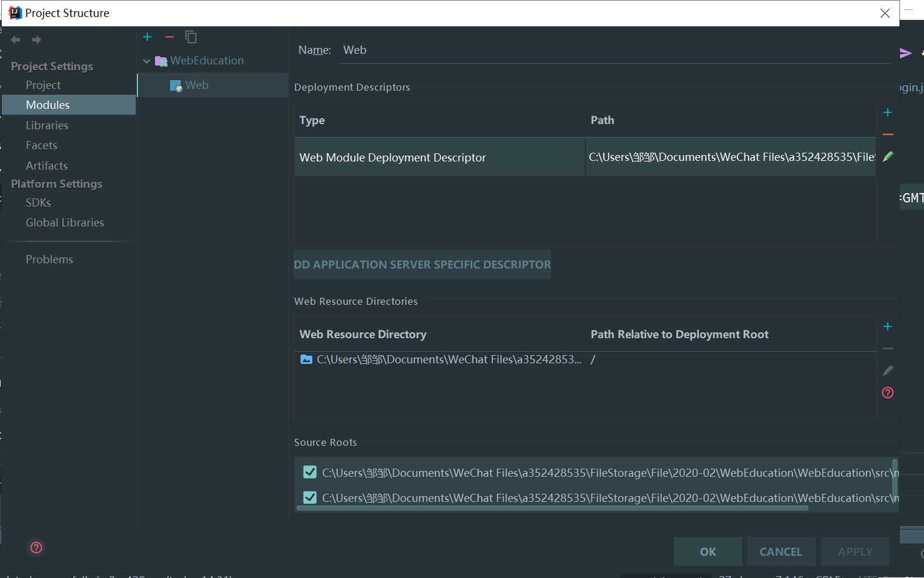The width and height of the screenshot is (924, 578).
Task: Click the back navigation arrow
Action: [x=16, y=40]
